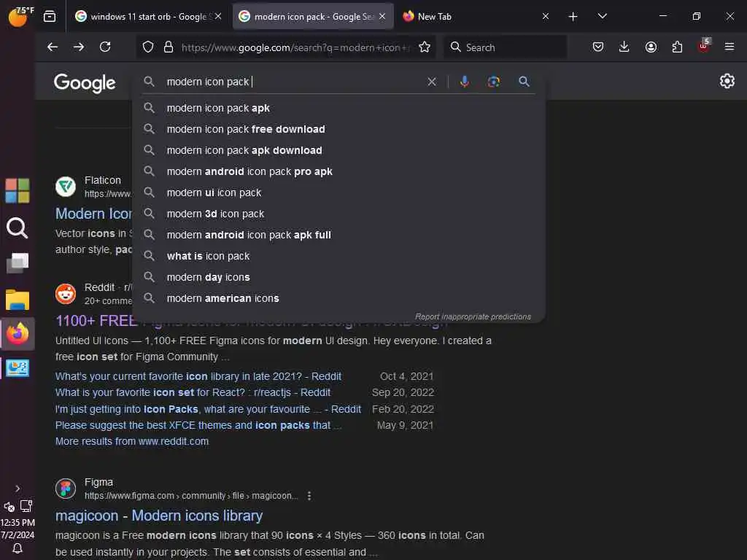Open Figma result three-dot options menu

pos(309,496)
